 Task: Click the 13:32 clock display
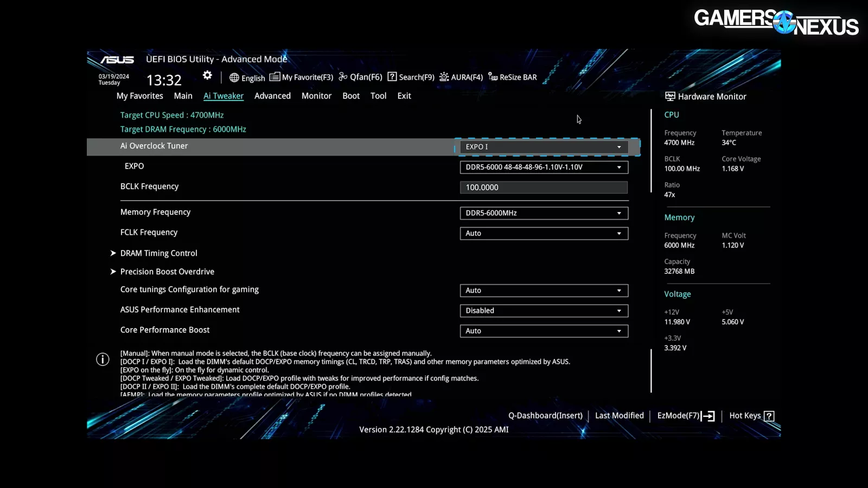(164, 80)
